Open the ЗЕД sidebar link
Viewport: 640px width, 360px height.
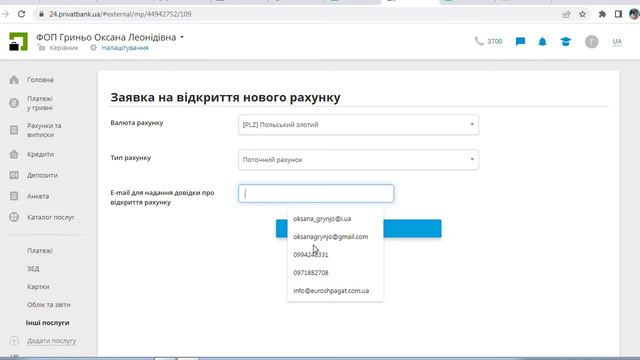point(33,269)
